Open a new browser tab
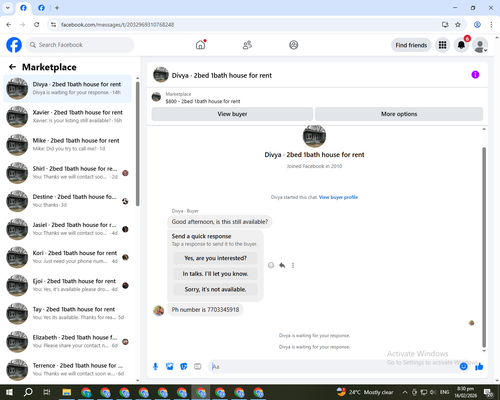Screen dimensions: 500x400 (x=57, y=8)
